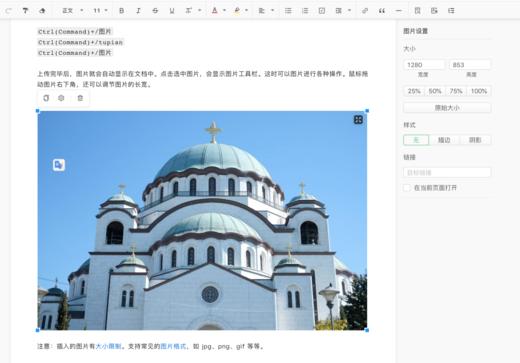Click the third-from-last toolbar icon
The height and width of the screenshot is (363, 520).
pos(417,11)
